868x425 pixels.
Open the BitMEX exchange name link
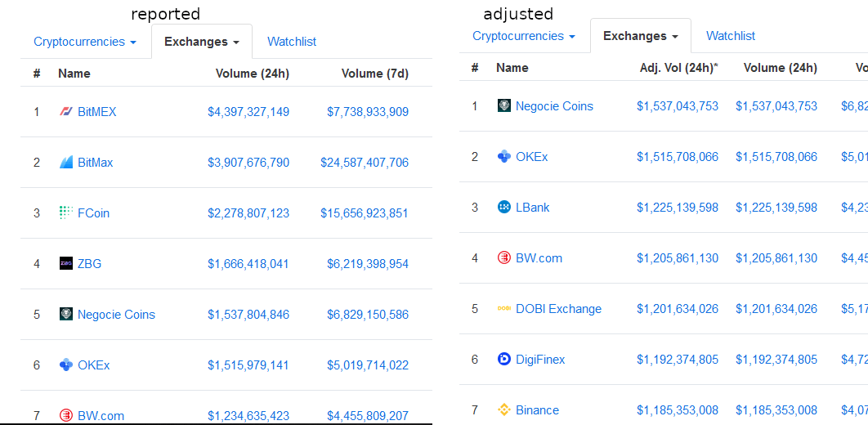[96, 112]
